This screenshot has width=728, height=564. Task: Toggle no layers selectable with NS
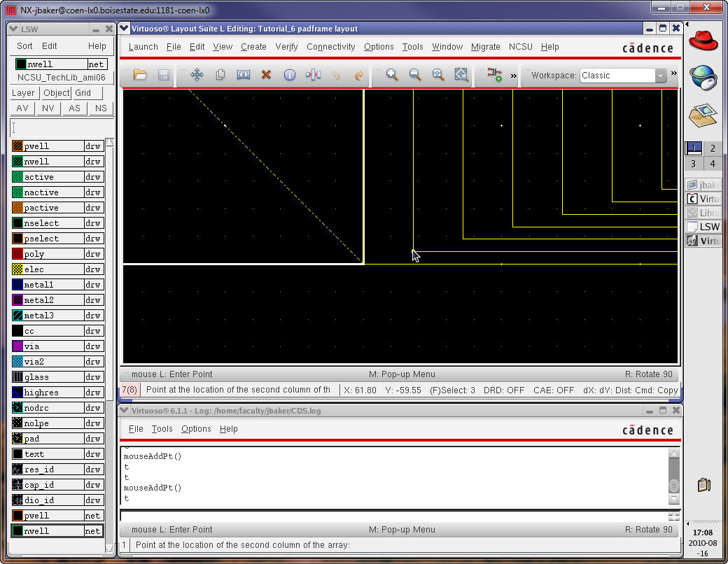(101, 108)
